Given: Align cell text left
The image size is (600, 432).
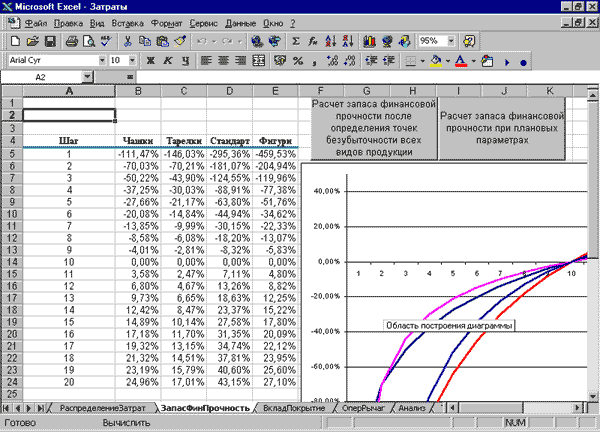Looking at the screenshot, I should click(x=206, y=61).
